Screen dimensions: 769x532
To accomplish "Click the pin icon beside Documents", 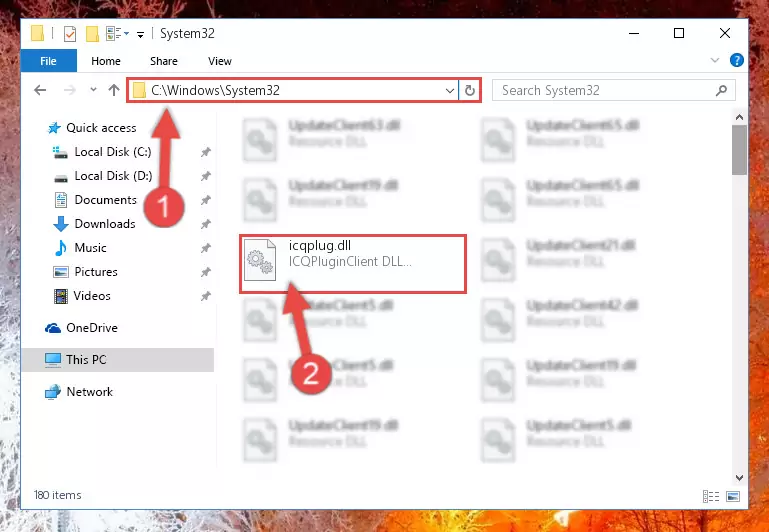I will pyautogui.click(x=206, y=200).
